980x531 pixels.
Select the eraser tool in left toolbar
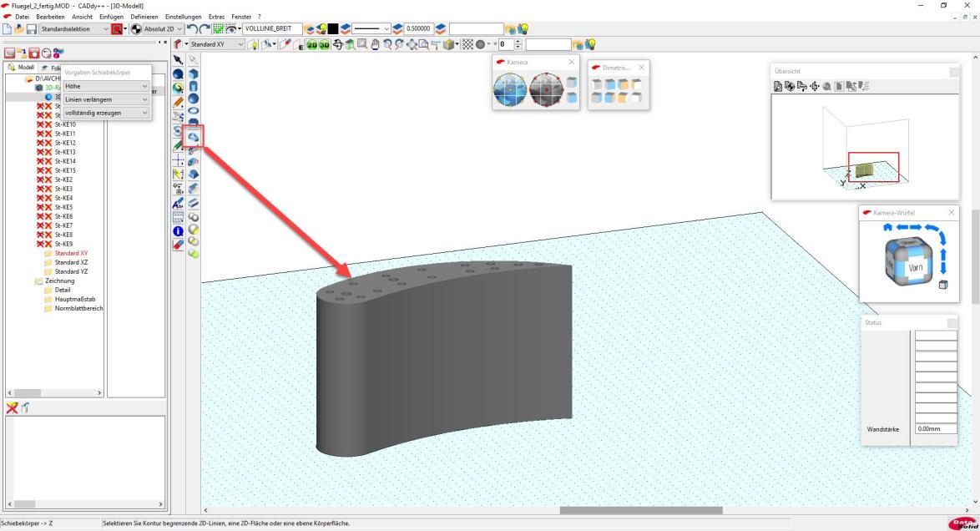point(178,245)
